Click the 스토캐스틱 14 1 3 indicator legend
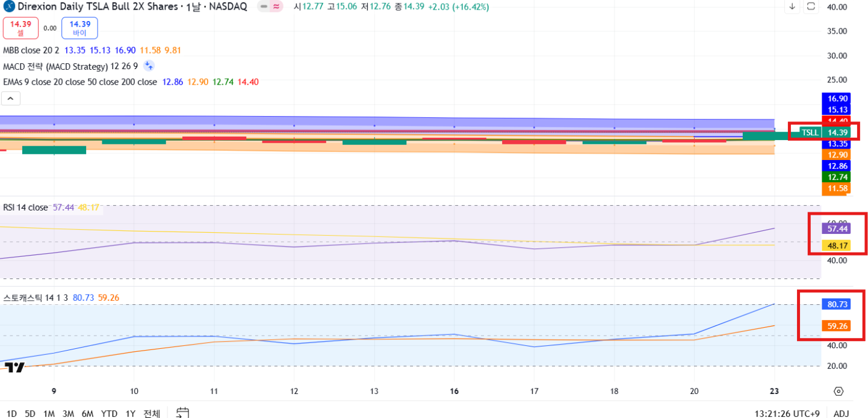Screen dimensions: 868x418 (36, 298)
